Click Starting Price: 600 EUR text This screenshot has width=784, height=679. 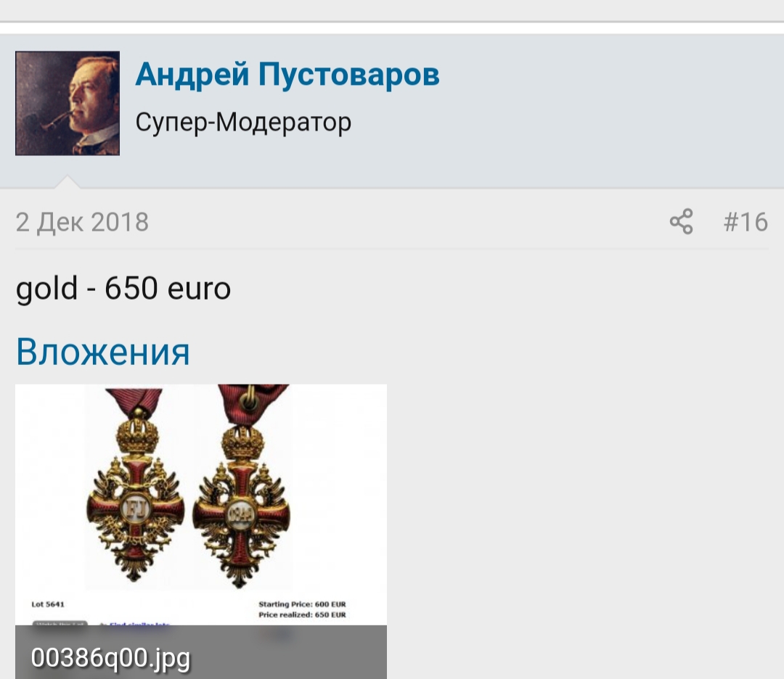coord(302,604)
